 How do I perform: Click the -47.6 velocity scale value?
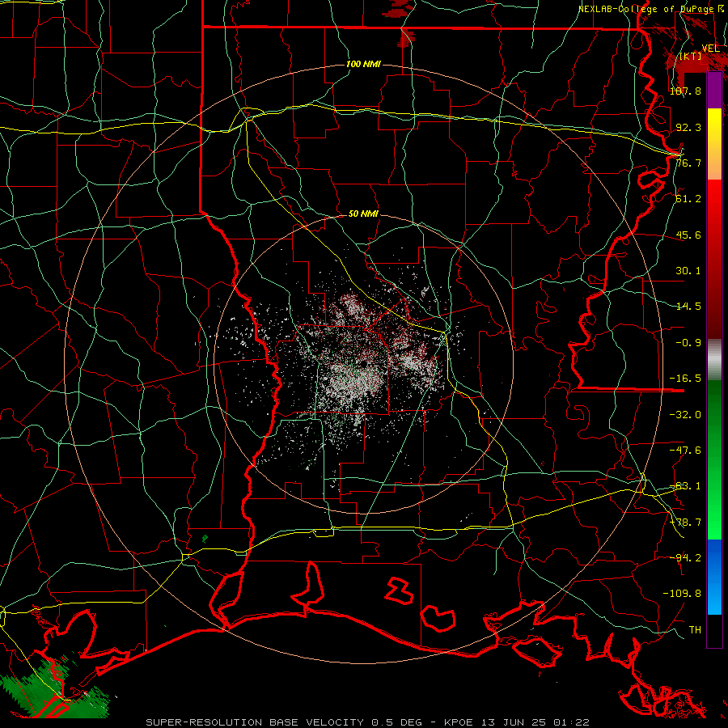685,451
